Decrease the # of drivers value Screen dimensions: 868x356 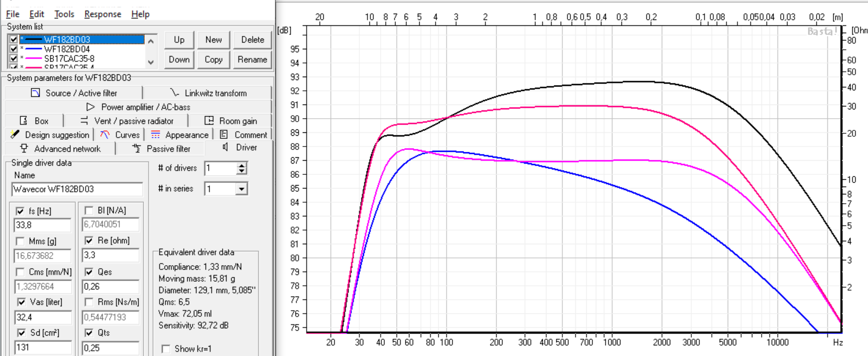(242, 171)
